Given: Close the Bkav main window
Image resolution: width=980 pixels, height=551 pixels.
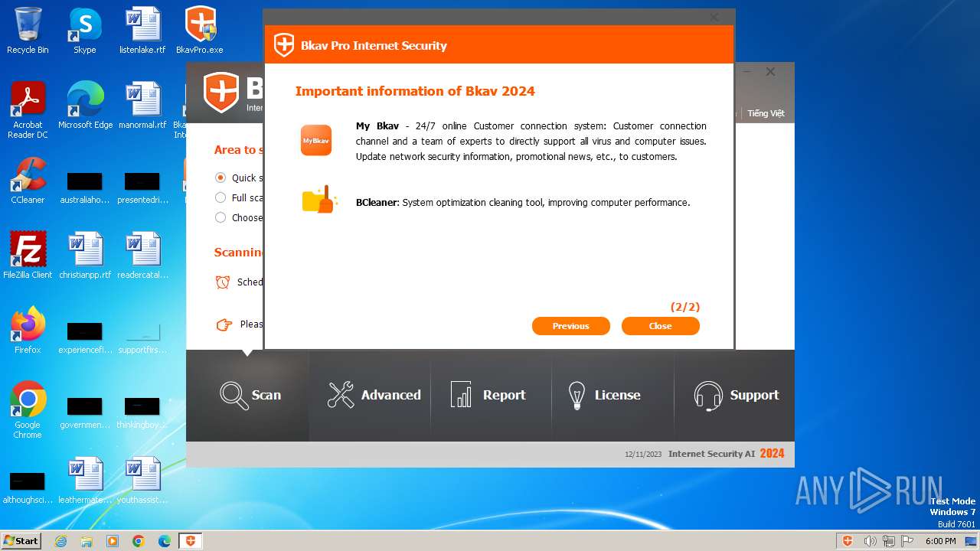Looking at the screenshot, I should click(x=771, y=71).
